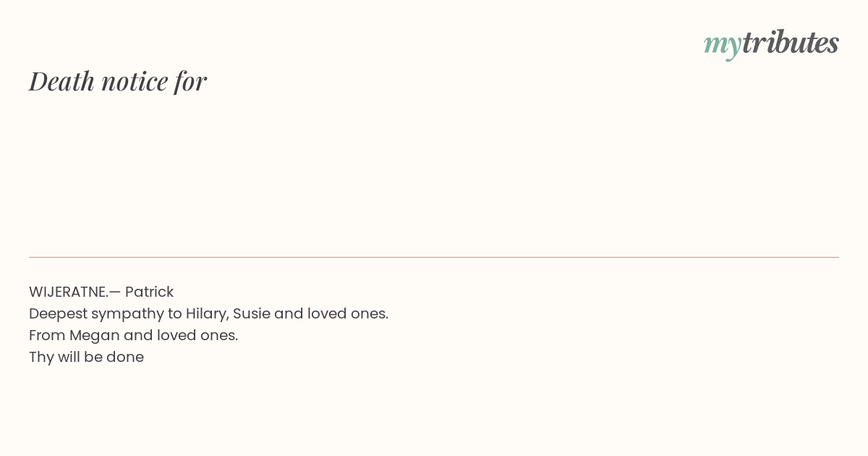
Task: Click the name "Hilary"
Action: [x=206, y=314]
